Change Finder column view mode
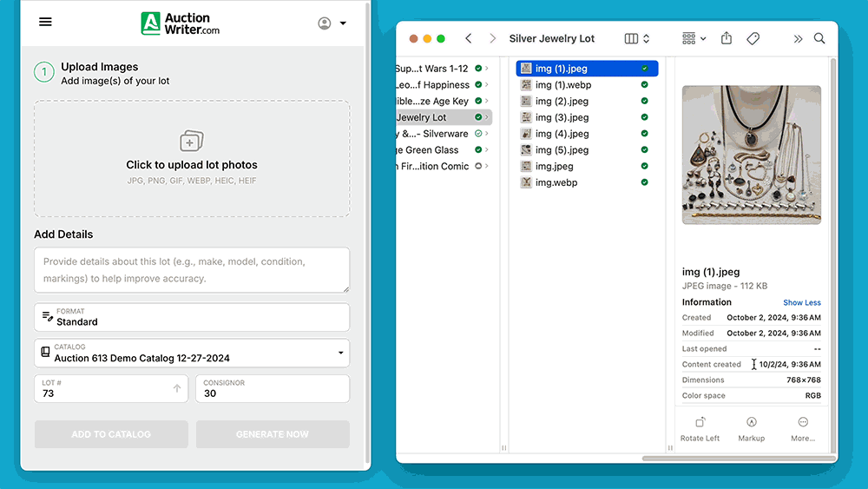 637,39
